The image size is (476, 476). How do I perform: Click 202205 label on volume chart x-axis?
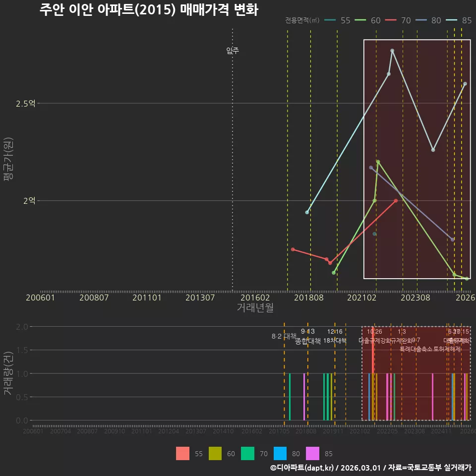coord(387,431)
